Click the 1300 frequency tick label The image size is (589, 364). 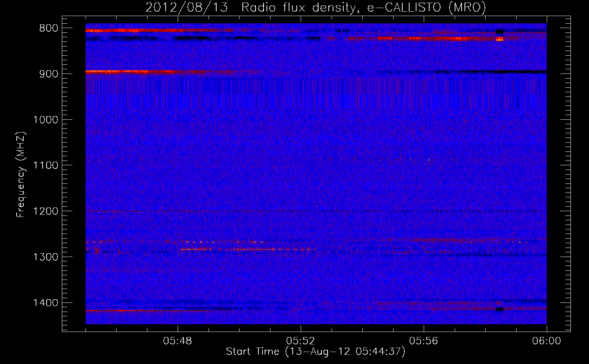point(46,257)
